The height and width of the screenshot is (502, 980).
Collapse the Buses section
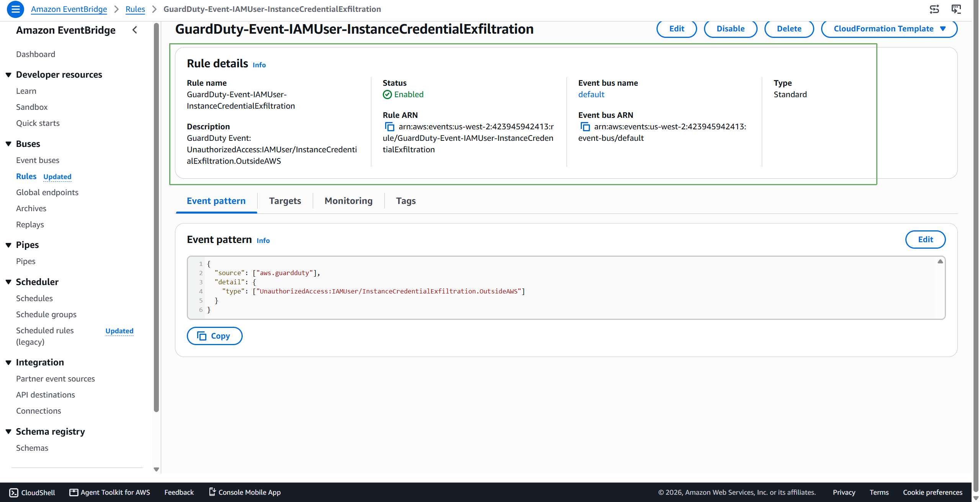(x=8, y=144)
